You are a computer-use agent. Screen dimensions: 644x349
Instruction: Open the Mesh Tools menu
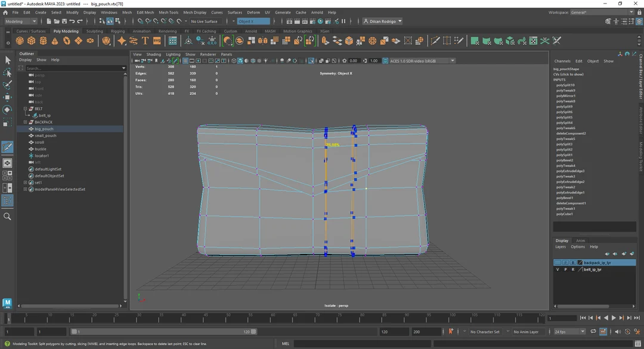click(x=169, y=12)
